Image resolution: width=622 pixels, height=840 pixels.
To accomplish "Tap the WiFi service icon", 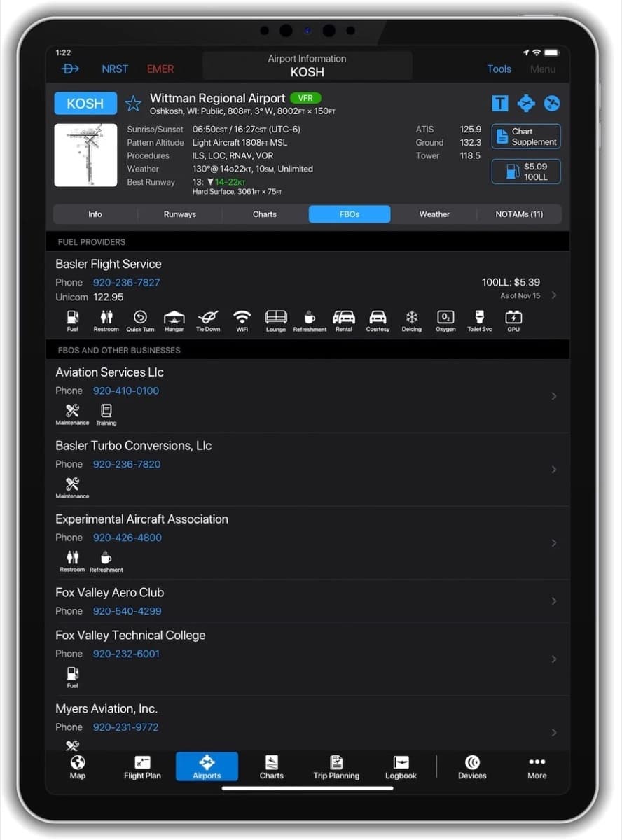I will [242, 321].
